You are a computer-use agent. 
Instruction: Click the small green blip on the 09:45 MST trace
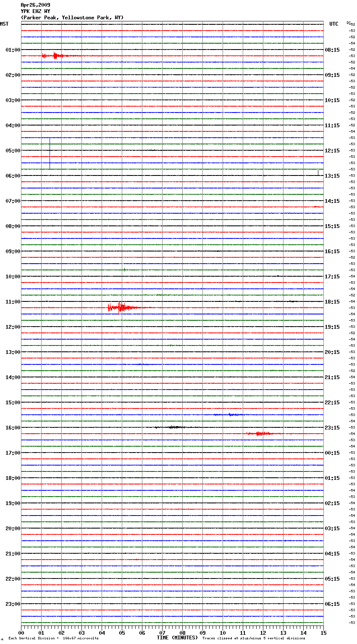(125, 270)
